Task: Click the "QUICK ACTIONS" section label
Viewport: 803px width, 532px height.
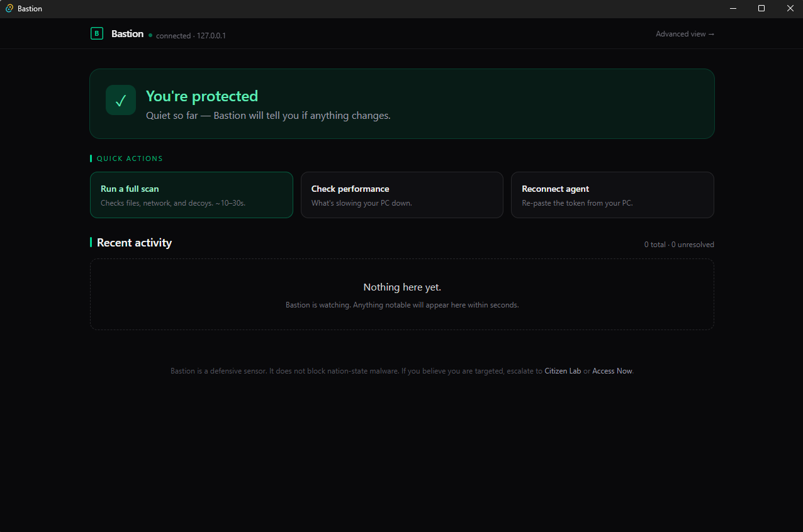Action: point(130,158)
